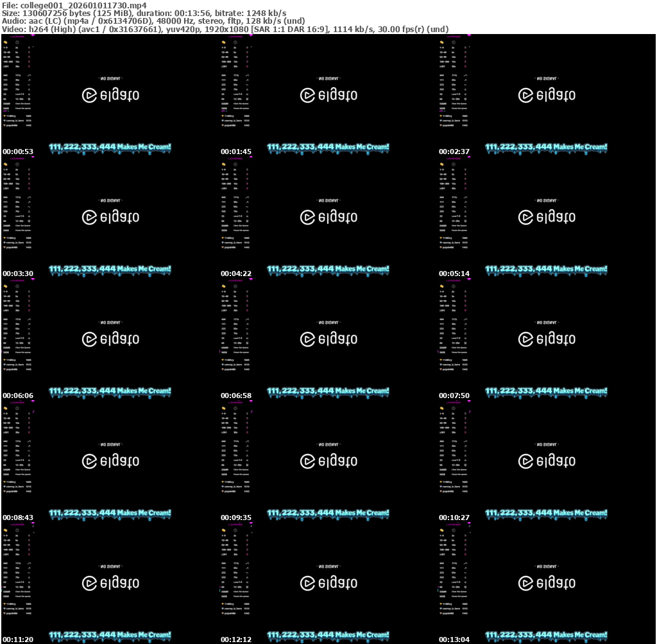Jump to the 00:10:27 frame thumbnail
This screenshot has height=644, width=657.
[x=547, y=461]
